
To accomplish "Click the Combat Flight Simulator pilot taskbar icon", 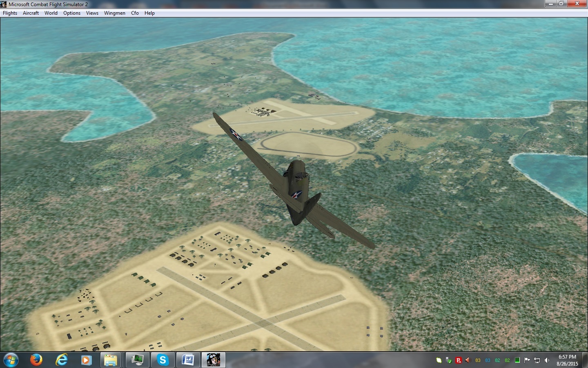I will tap(214, 360).
